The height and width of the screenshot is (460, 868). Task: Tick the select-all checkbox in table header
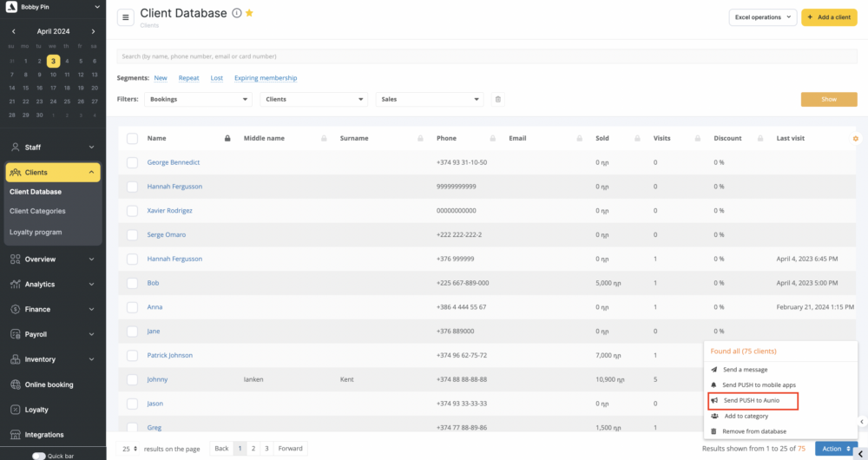(132, 139)
